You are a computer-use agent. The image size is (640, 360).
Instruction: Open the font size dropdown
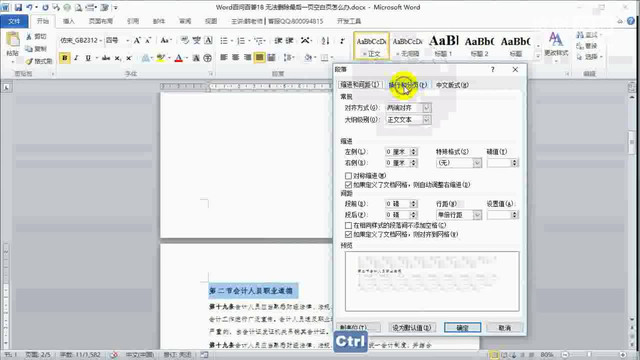[x=127, y=40]
